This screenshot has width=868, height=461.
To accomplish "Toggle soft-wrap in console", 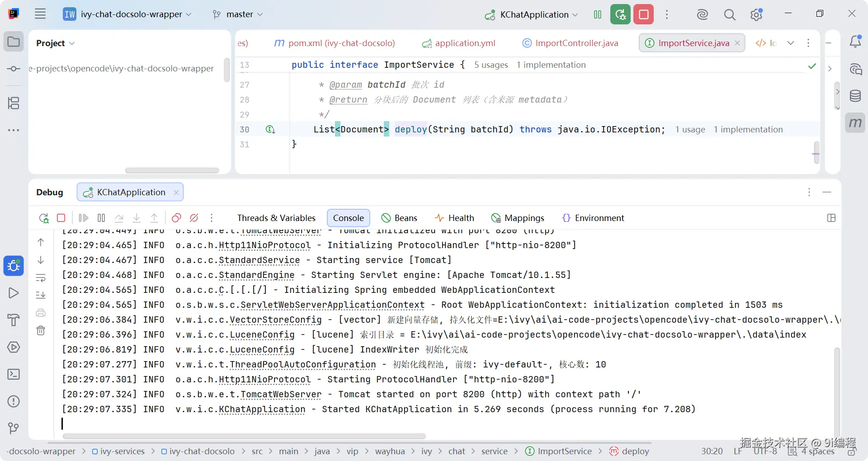I will (41, 278).
